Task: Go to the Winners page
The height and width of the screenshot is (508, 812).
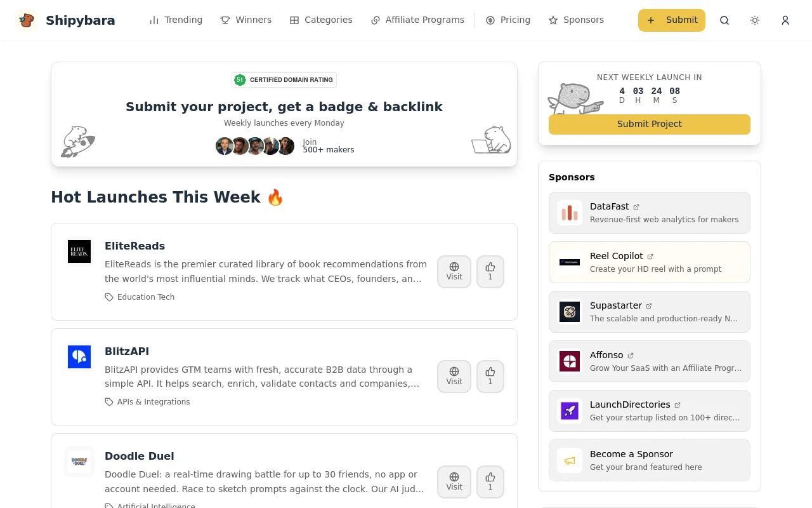Action: coord(246,20)
